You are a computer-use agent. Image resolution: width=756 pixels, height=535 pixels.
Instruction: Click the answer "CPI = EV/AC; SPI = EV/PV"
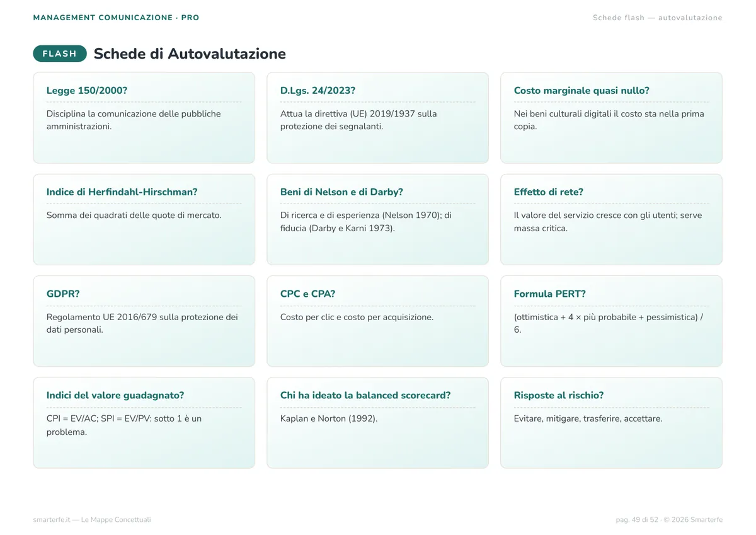click(x=124, y=425)
